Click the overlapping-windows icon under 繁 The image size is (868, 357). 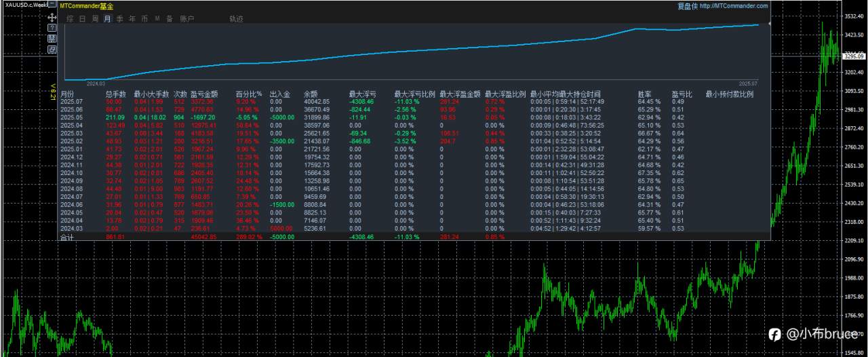click(x=52, y=50)
